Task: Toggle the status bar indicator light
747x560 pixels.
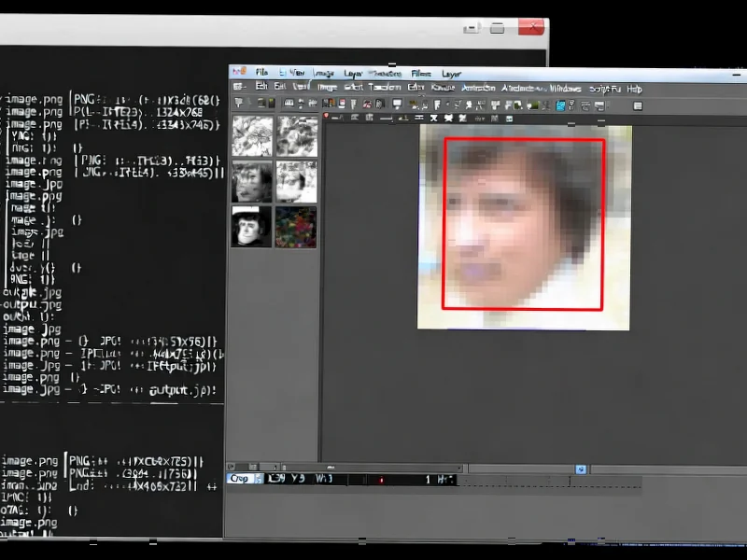Action: (x=382, y=479)
